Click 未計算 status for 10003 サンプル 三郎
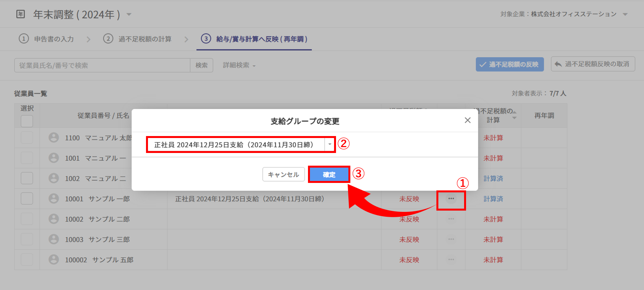 493,240
